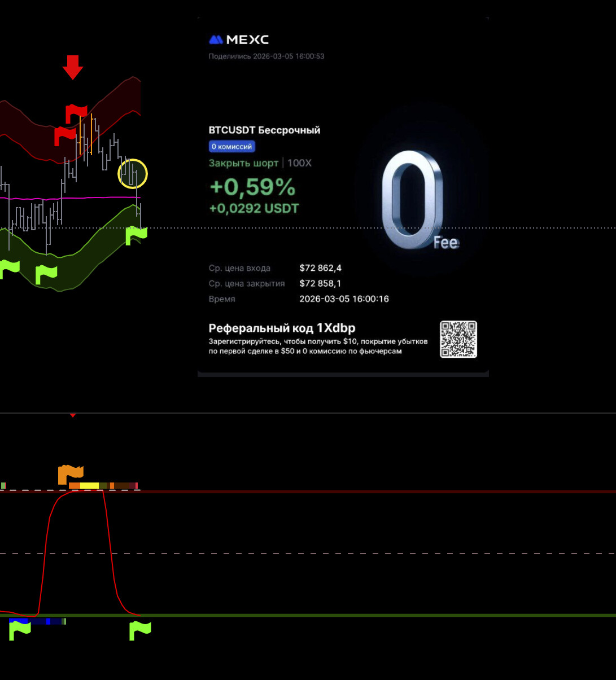Select the orange flag in the oscillator panel
The width and height of the screenshot is (616, 680).
click(71, 475)
